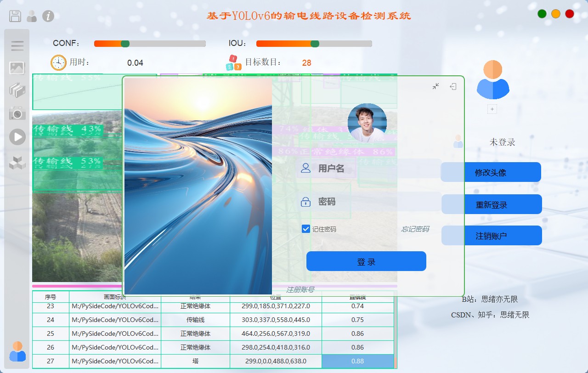
Task: Open the info icon in top bar
Action: (48, 16)
